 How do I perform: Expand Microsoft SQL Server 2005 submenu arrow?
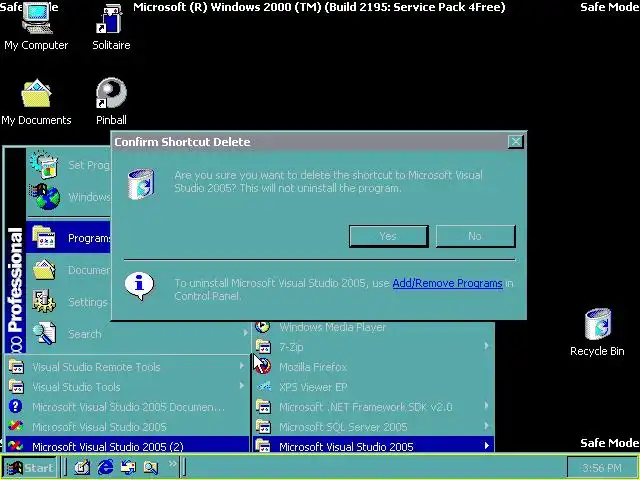487,426
